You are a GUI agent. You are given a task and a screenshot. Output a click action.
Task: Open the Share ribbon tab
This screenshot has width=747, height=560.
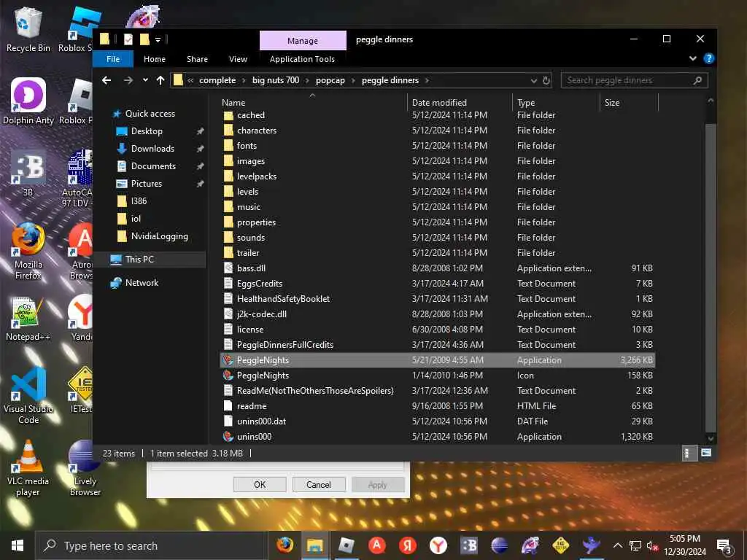coord(197,59)
